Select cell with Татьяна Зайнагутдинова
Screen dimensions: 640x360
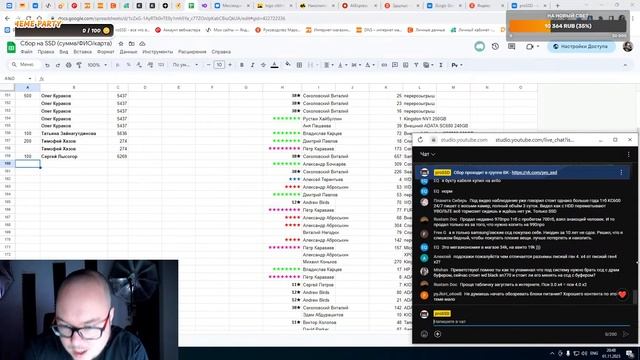74,133
